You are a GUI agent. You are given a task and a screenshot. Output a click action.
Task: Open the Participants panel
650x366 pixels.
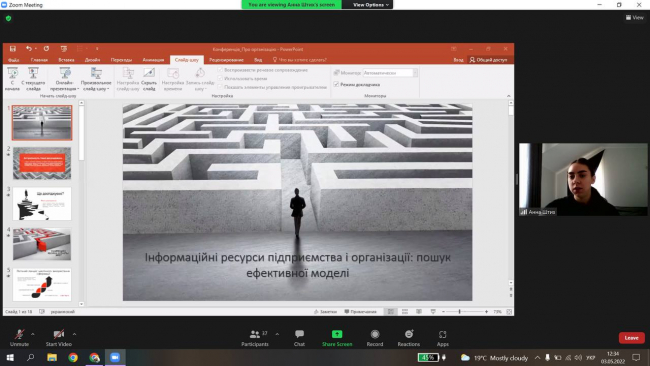(255, 337)
